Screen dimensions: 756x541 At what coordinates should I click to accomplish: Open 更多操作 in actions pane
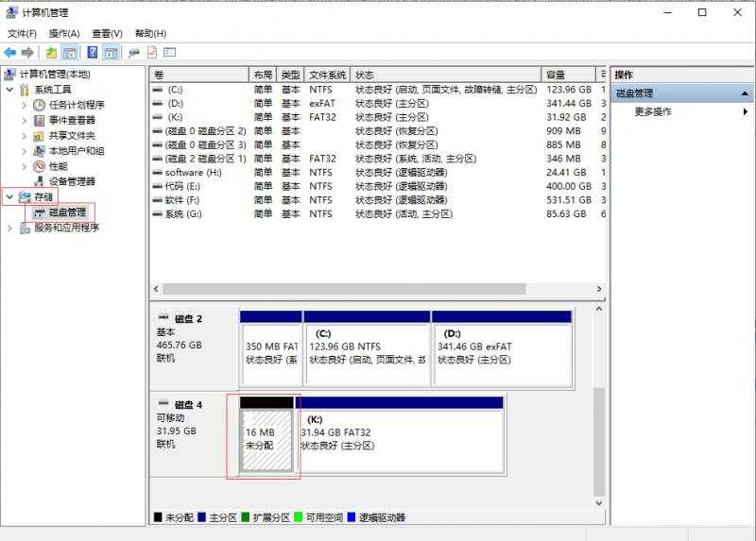[653, 111]
